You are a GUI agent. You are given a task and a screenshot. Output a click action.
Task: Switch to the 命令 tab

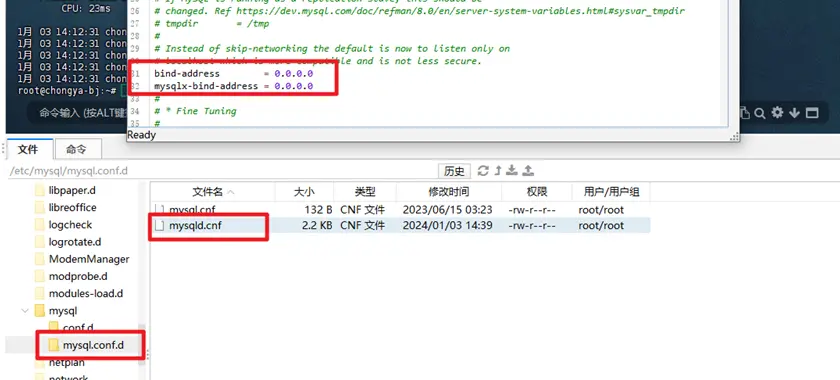coord(76,150)
